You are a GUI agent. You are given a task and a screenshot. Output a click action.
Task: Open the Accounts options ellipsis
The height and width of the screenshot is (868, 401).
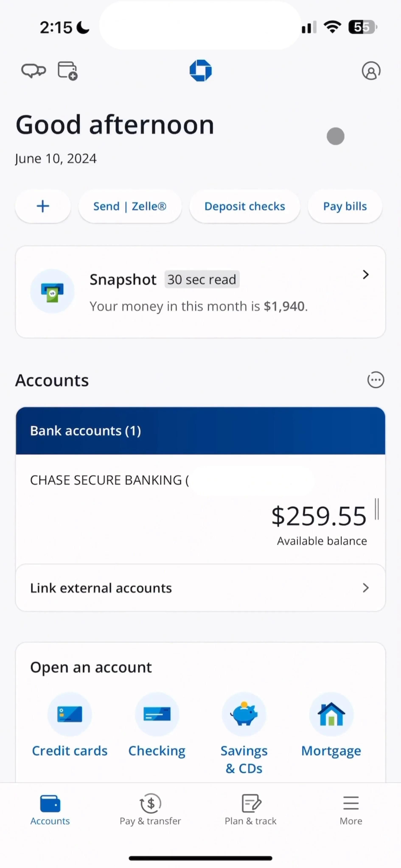pos(375,380)
